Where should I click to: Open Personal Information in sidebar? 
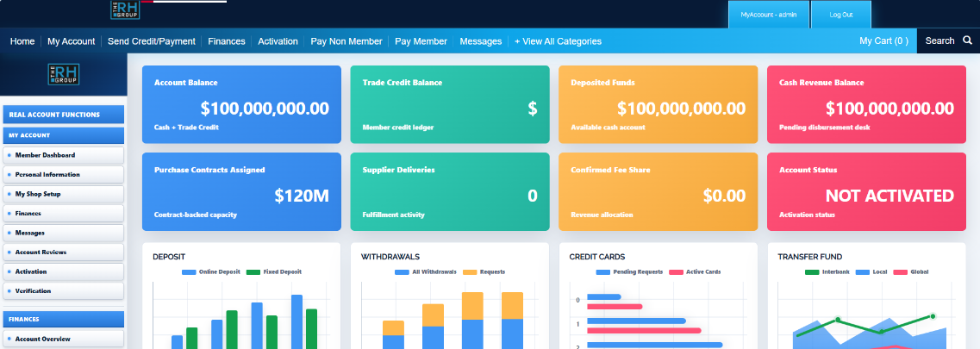63,174
